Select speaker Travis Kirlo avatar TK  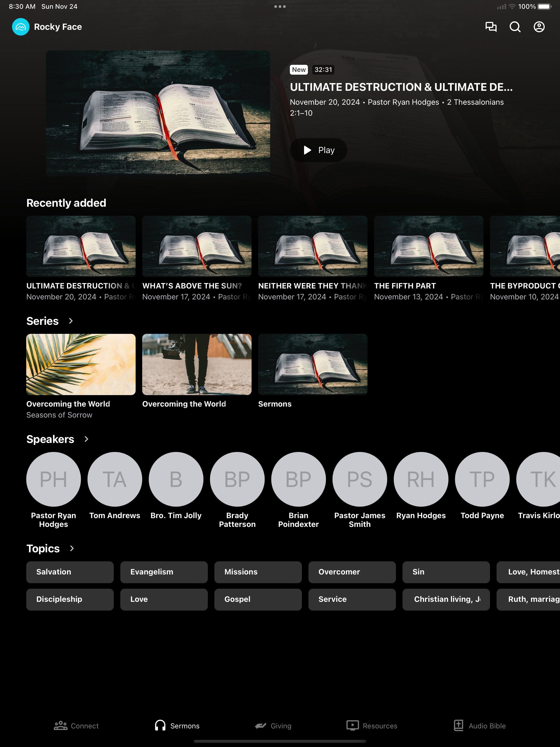point(538,479)
